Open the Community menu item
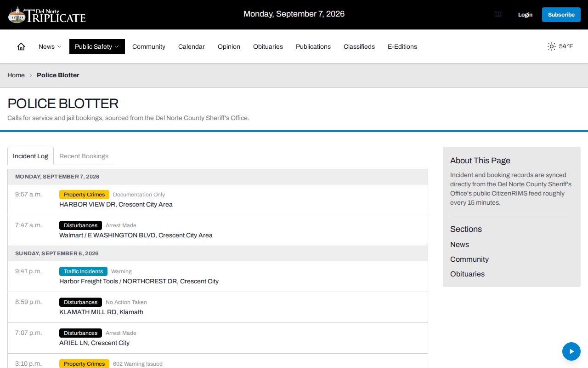The width and height of the screenshot is (588, 368). click(149, 46)
